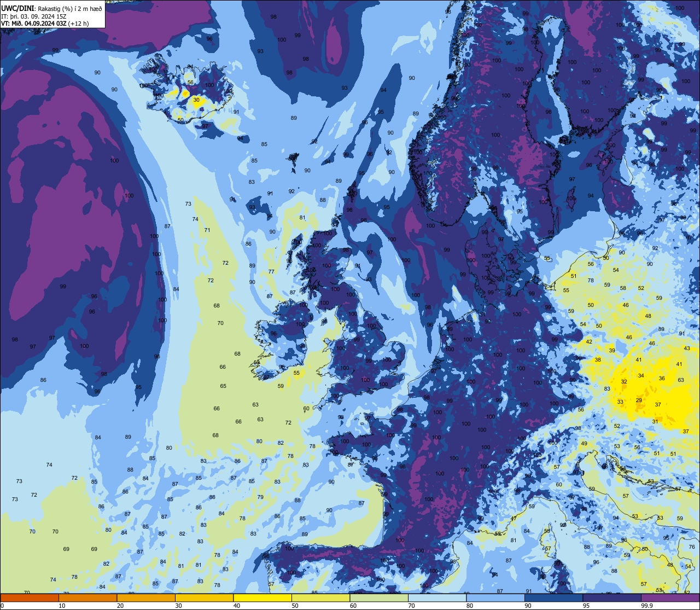
Task: Click the '99.9' legend tick label
Action: (x=647, y=606)
